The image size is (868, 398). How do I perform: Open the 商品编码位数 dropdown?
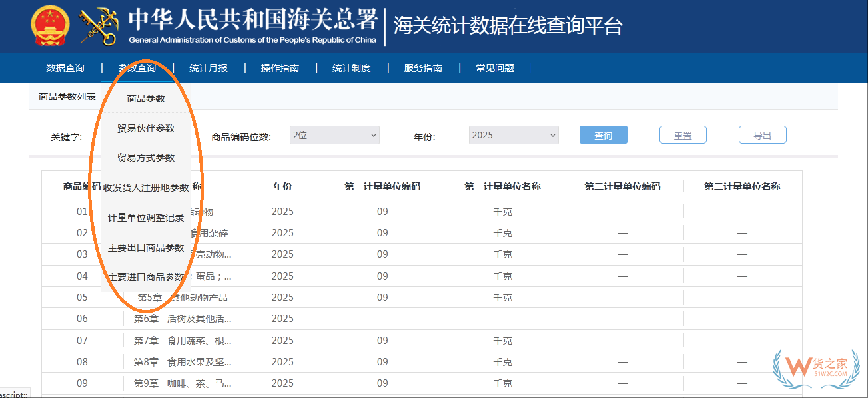334,134
